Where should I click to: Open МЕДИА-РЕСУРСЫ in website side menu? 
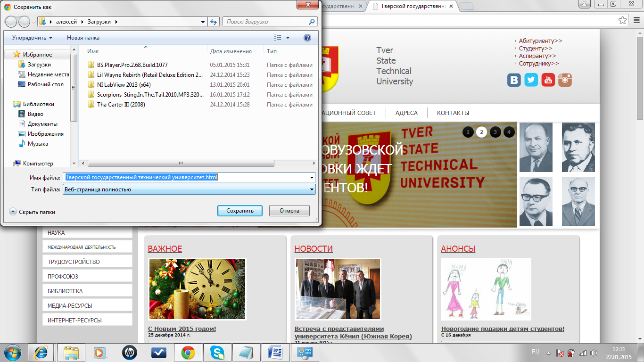click(87, 305)
